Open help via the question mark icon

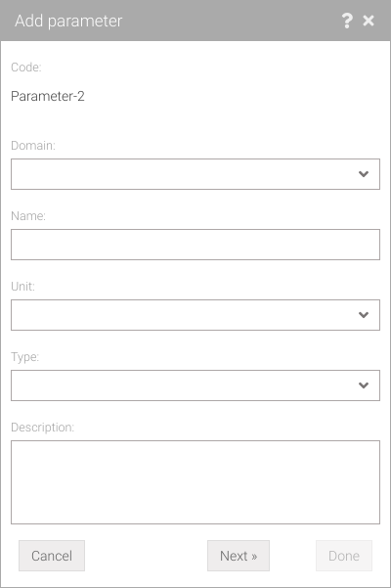[x=347, y=21]
